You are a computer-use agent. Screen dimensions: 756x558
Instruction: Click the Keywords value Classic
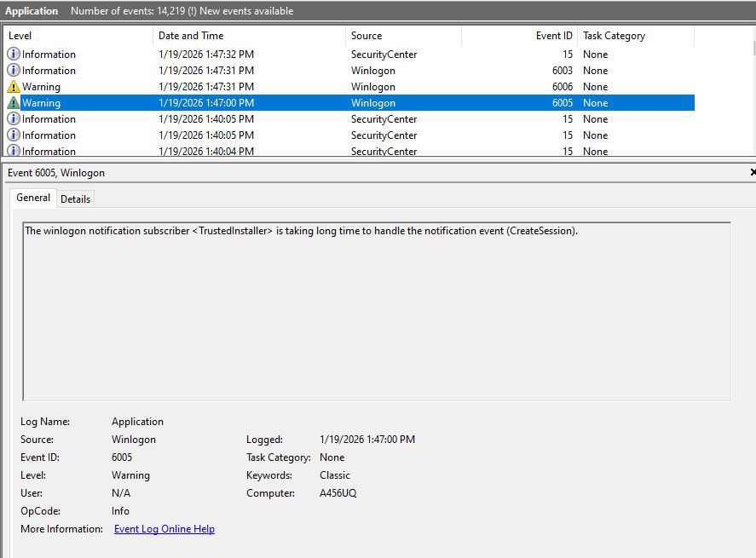click(x=335, y=475)
